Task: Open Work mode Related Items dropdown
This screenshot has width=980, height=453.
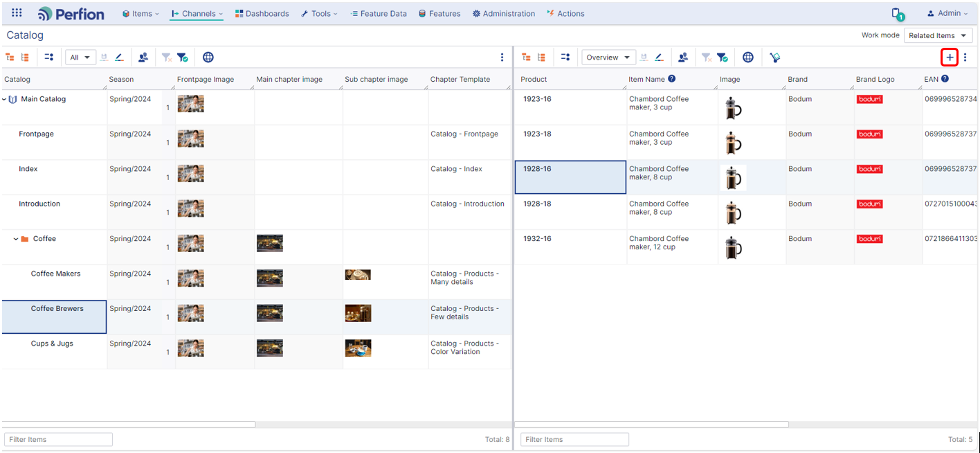Action: coord(938,35)
